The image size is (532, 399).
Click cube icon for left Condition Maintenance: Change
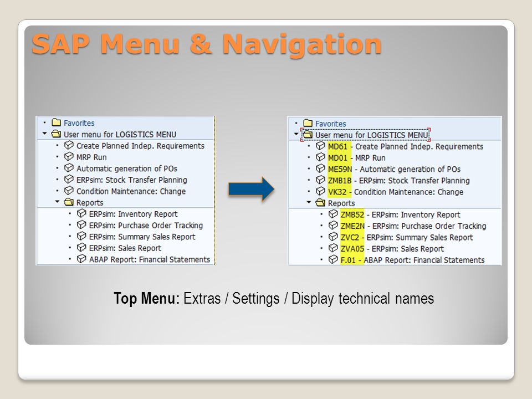69,191
